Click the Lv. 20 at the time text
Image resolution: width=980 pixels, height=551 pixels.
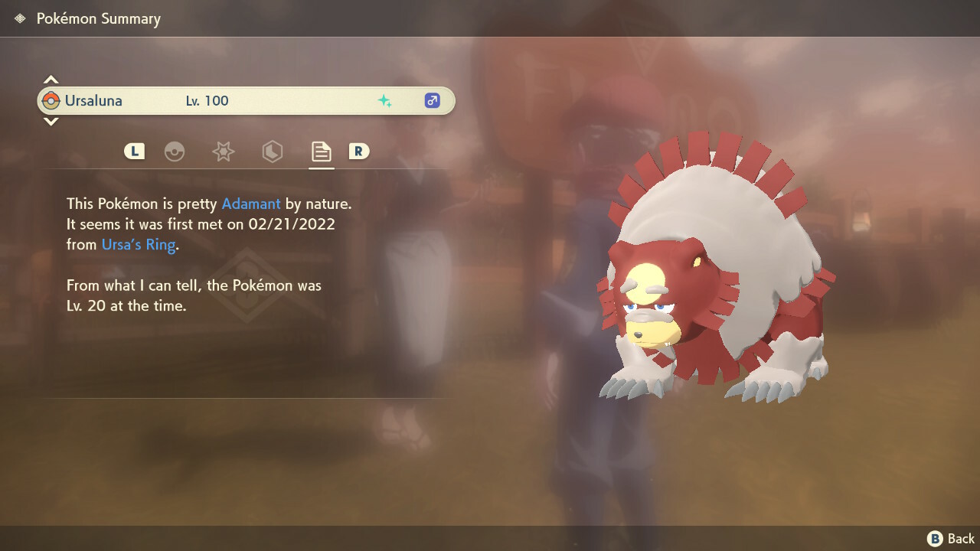pos(127,306)
